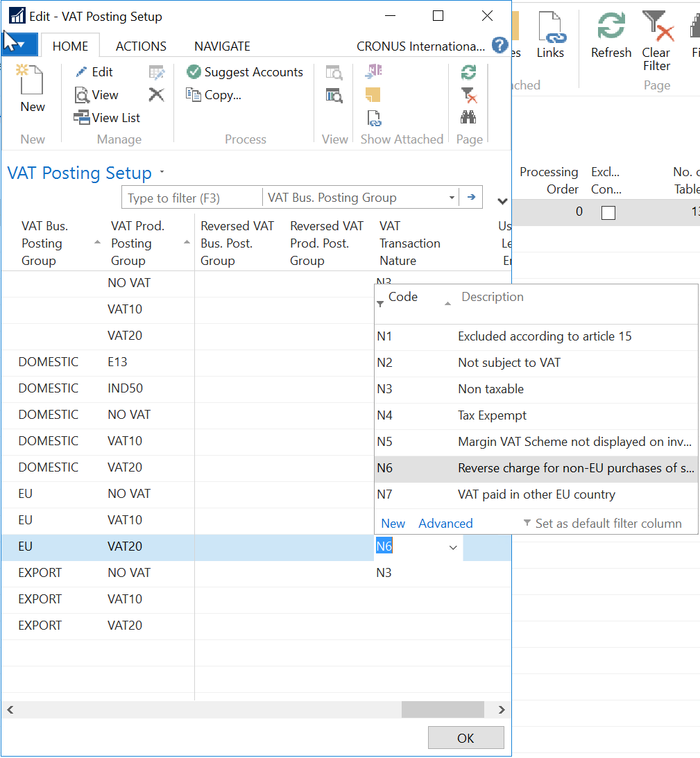Click the New link in lookup
The height and width of the screenshot is (758, 700).
click(x=393, y=523)
